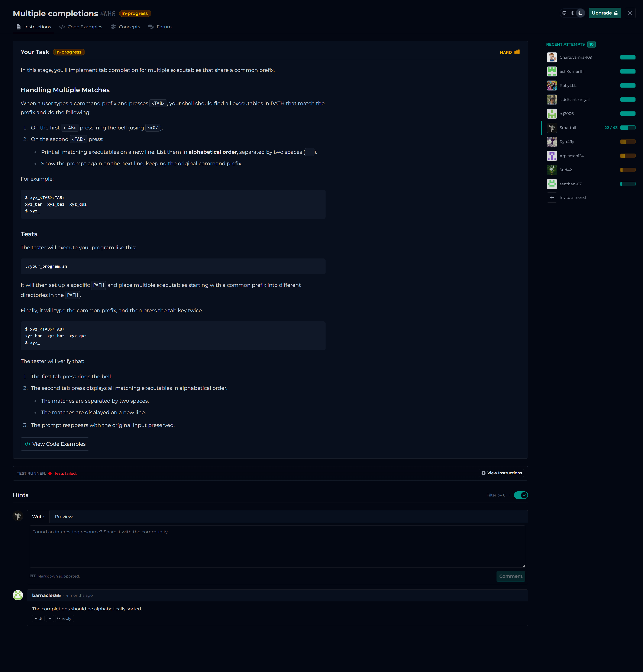This screenshot has height=672, width=643.
Task: Select the dark mode moon icon
Action: point(580,13)
